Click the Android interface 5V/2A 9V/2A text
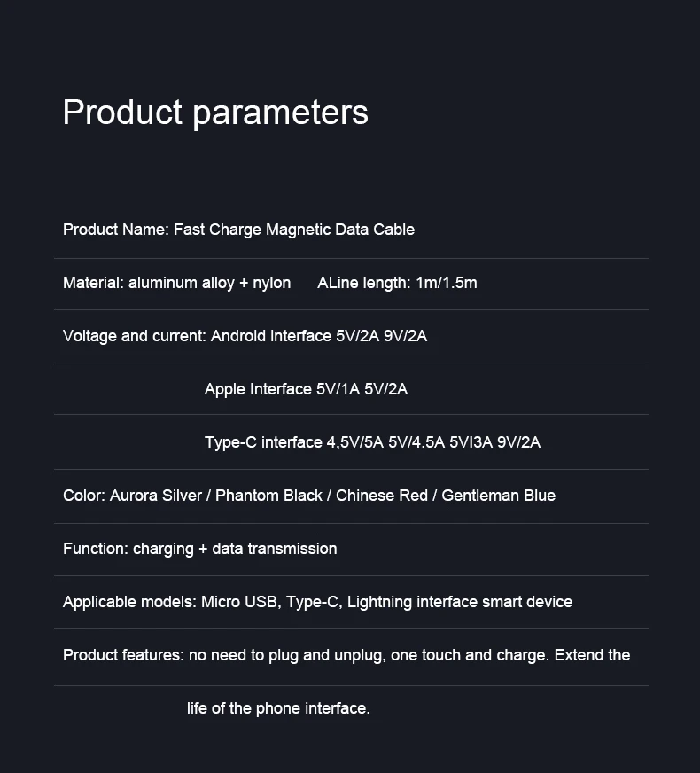The width and height of the screenshot is (700, 773). [x=319, y=336]
